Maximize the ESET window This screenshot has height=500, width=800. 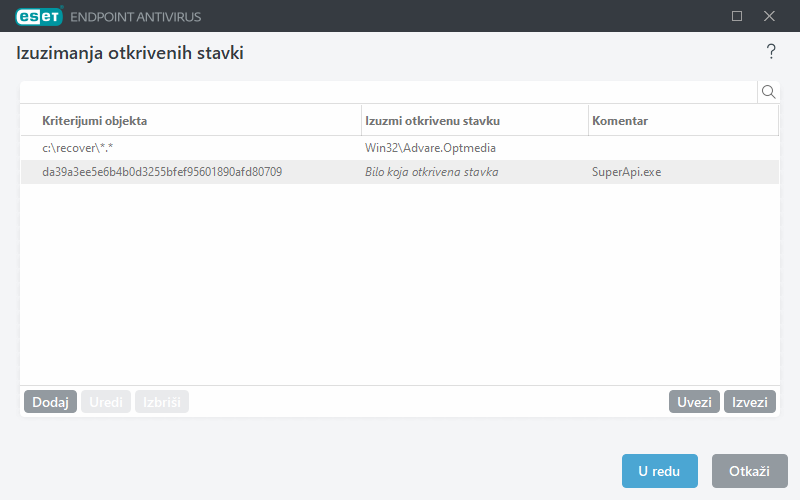pyautogui.click(x=737, y=16)
